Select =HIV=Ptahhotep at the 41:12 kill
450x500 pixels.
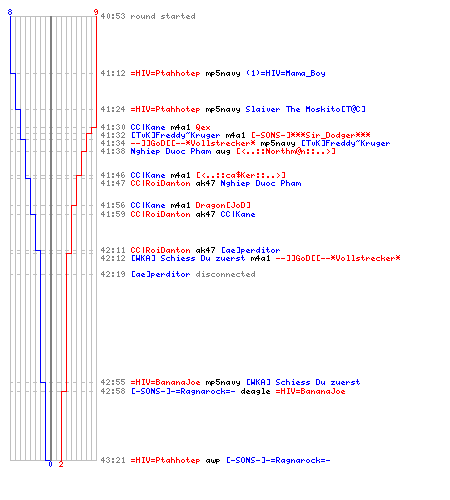coord(165,73)
